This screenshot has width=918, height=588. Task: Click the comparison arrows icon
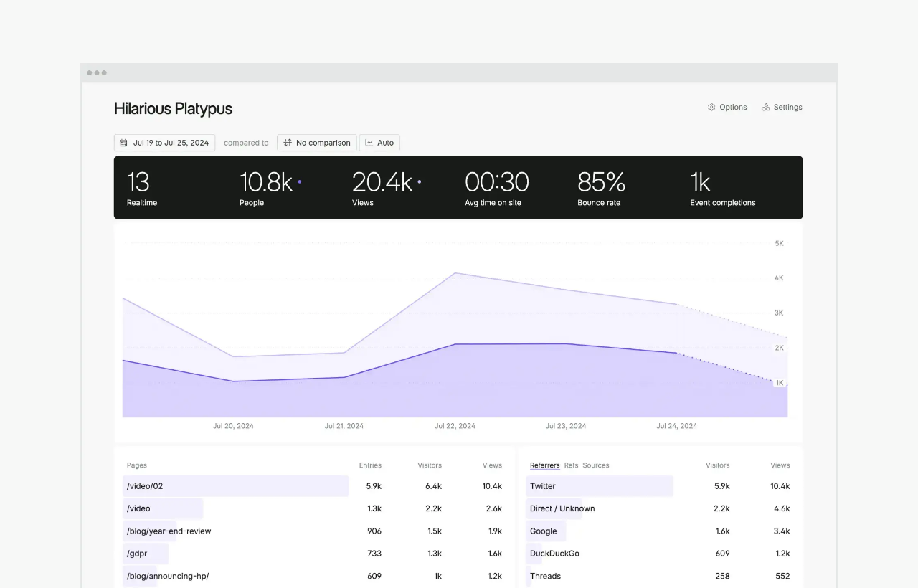(288, 143)
